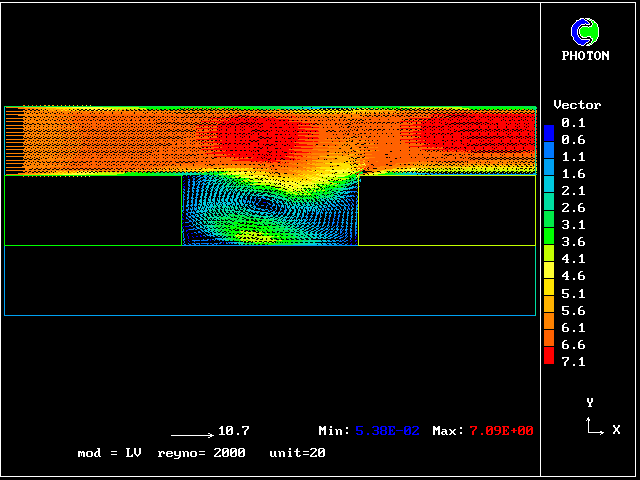Click the blue Min value 5.38E-02
The image size is (640, 480).
click(x=389, y=431)
